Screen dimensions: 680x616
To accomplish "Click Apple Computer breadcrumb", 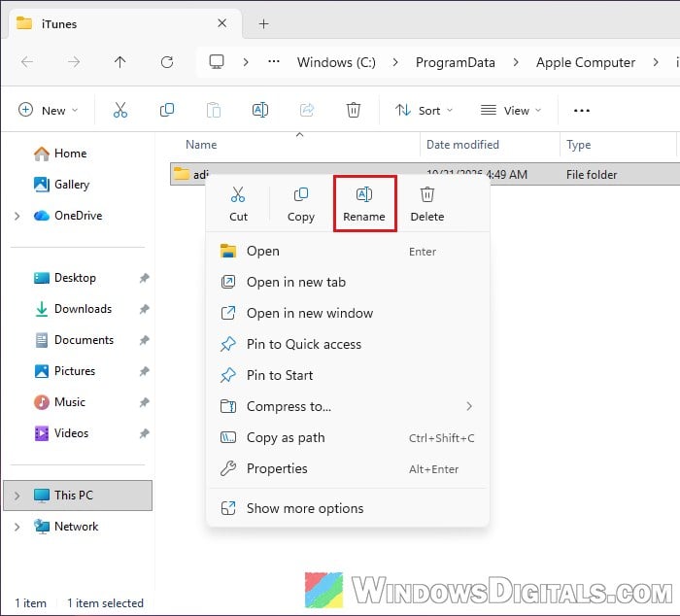I will coord(586,62).
